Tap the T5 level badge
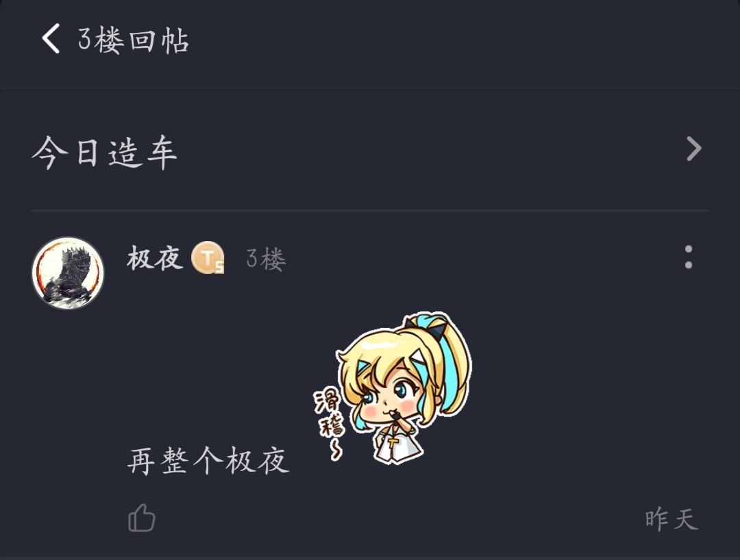Viewport: 740px width, 560px height. [208, 257]
